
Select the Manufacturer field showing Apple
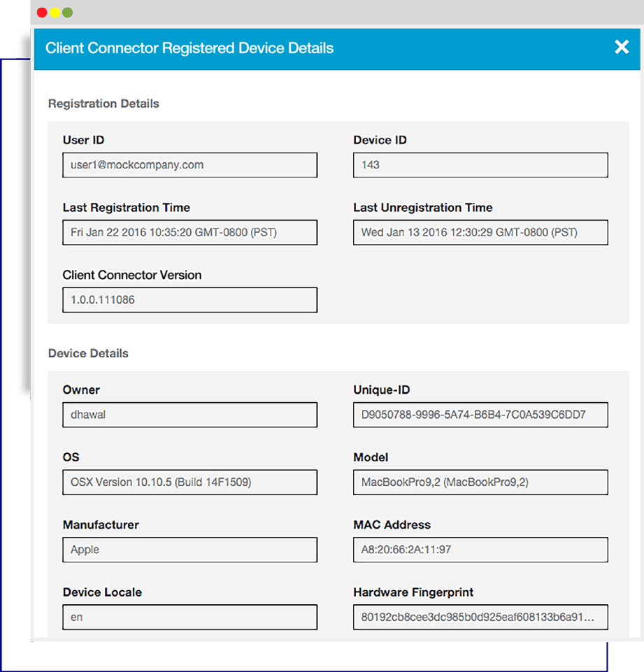pos(189,550)
